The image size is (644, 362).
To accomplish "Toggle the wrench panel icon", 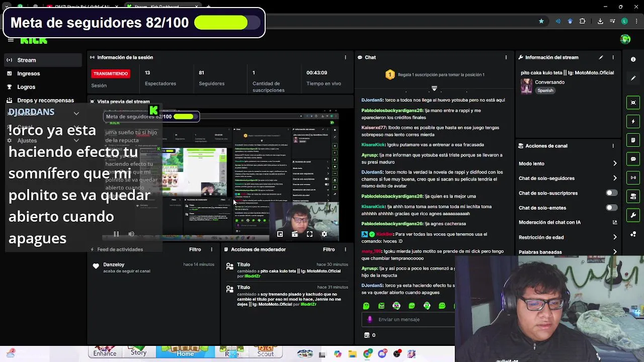I will [x=633, y=215].
